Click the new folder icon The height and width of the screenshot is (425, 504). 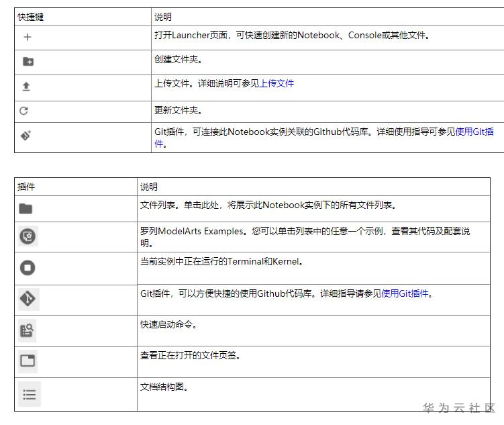(x=28, y=61)
